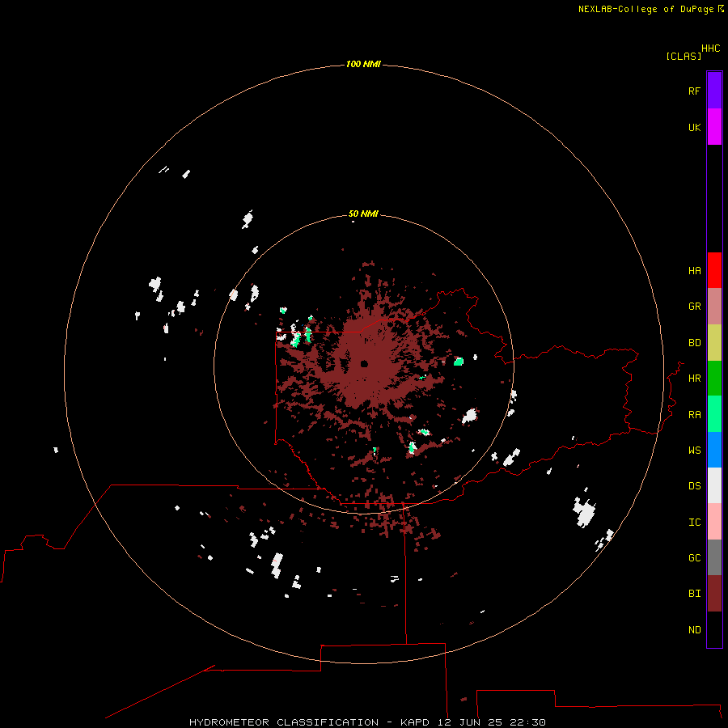Click the ND legend label
This screenshot has width=728, height=728.
pyautogui.click(x=694, y=630)
